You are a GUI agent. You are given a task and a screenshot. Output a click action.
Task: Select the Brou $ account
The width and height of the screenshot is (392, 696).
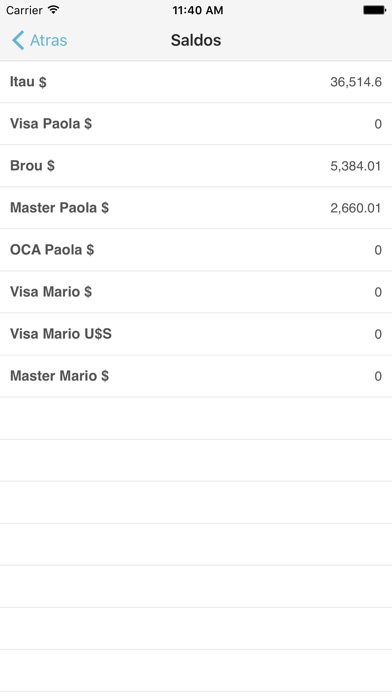[196, 166]
